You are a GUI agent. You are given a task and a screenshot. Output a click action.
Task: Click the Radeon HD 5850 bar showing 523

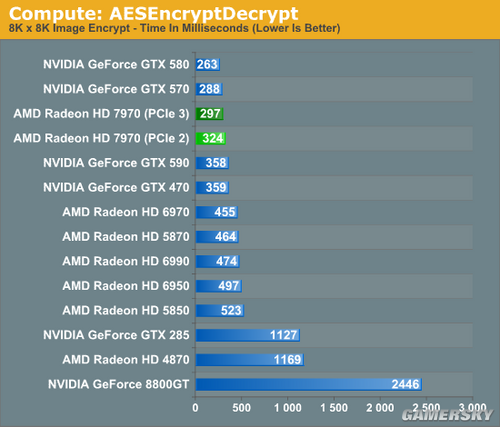(220, 310)
